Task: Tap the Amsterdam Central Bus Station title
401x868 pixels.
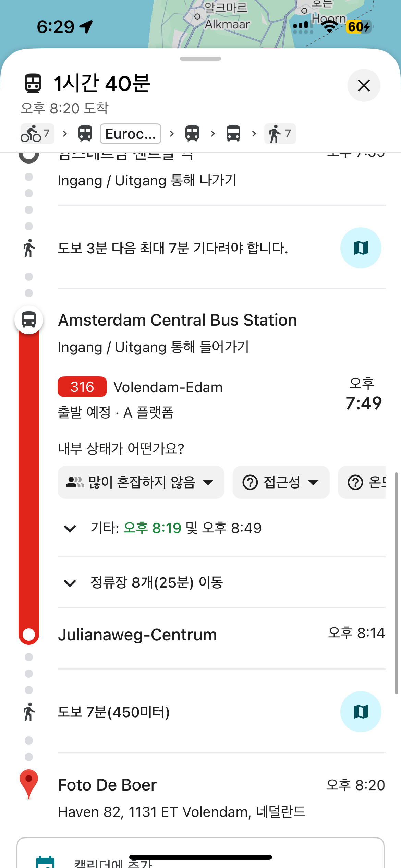Action: (x=177, y=320)
